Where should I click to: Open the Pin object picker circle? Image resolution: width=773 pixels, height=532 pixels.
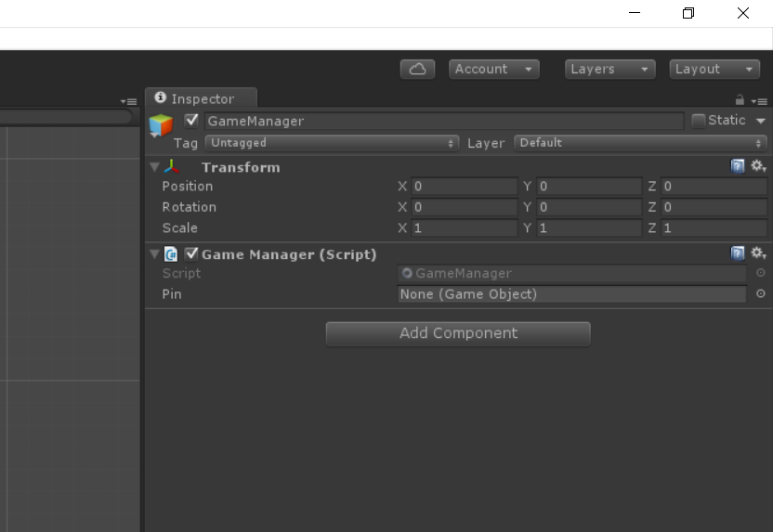pos(761,293)
